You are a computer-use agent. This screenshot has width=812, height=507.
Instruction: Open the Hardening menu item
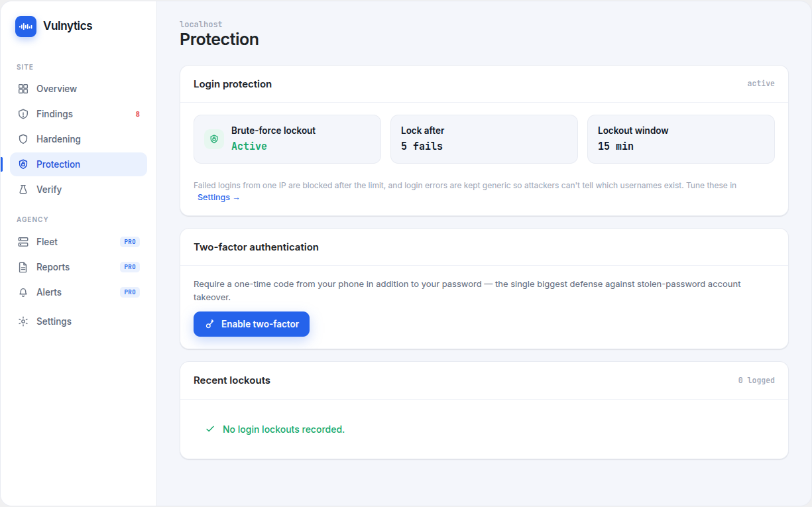pos(78,139)
